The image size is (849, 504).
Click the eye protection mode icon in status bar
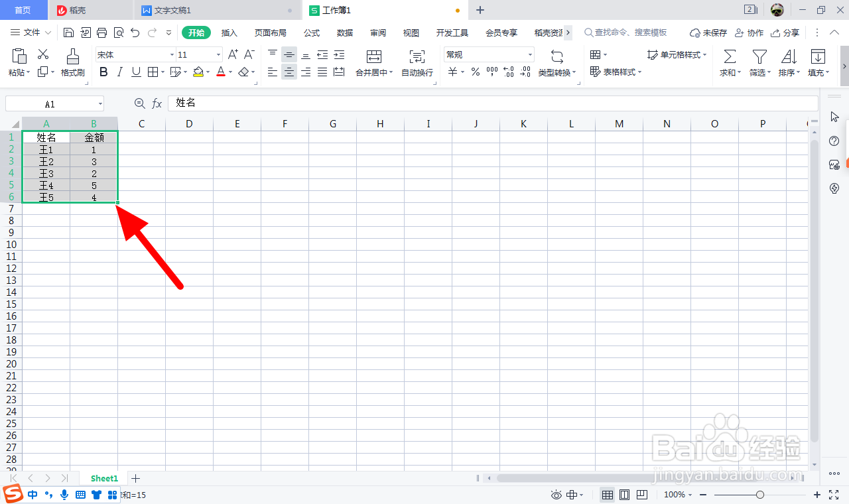click(x=556, y=495)
